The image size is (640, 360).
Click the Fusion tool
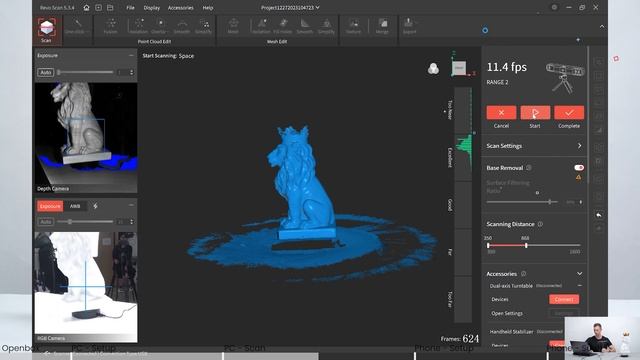point(111,27)
